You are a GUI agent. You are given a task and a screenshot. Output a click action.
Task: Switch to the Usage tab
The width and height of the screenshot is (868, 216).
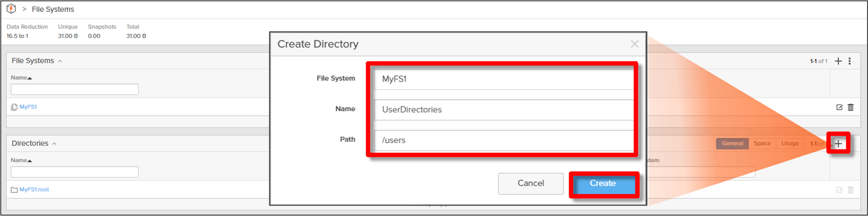pyautogui.click(x=790, y=144)
